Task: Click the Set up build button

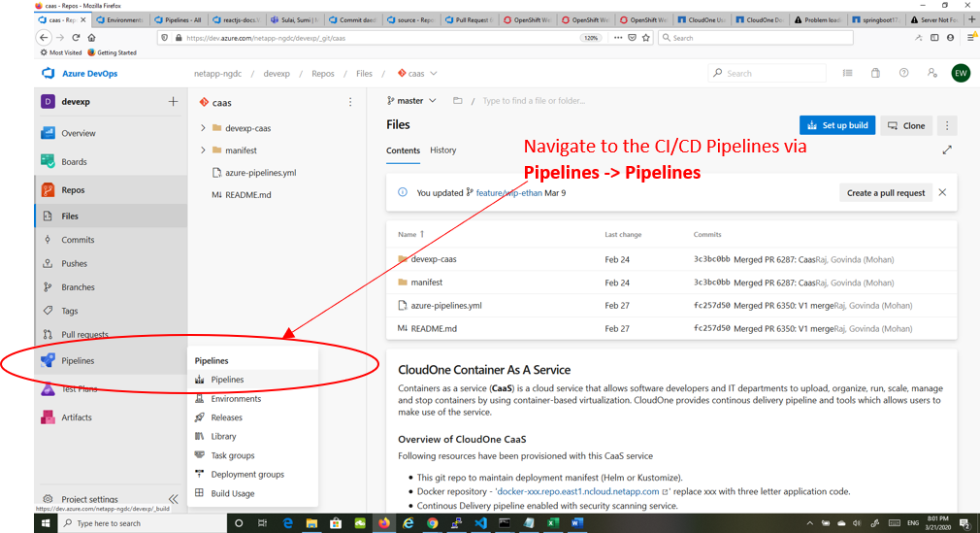Action: click(x=837, y=125)
